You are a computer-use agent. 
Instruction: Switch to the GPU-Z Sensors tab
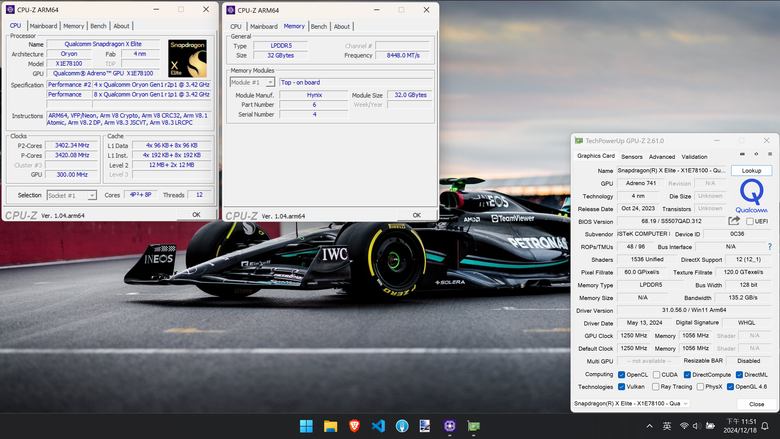[632, 157]
